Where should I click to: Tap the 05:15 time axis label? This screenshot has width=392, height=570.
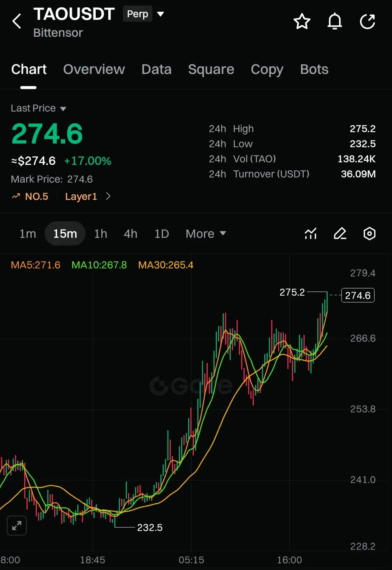click(191, 560)
